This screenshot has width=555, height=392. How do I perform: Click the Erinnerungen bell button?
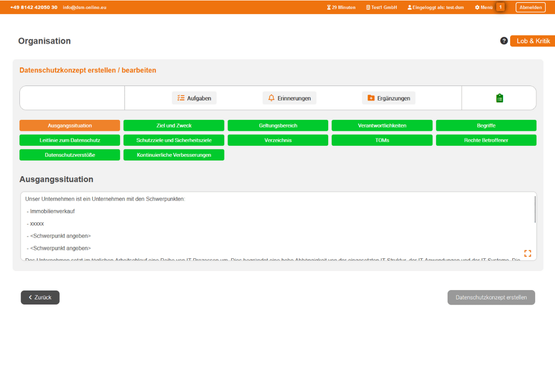coord(290,98)
